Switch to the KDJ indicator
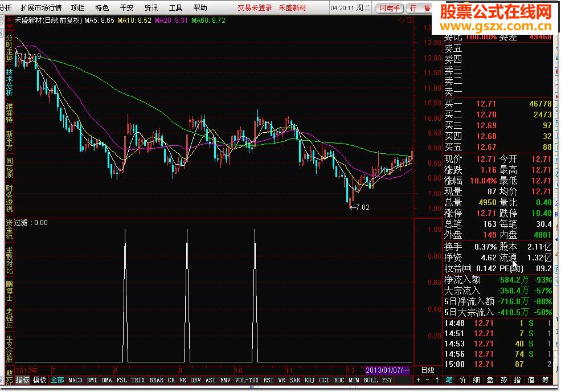Viewport: 561px width, 392px height. tap(310, 380)
